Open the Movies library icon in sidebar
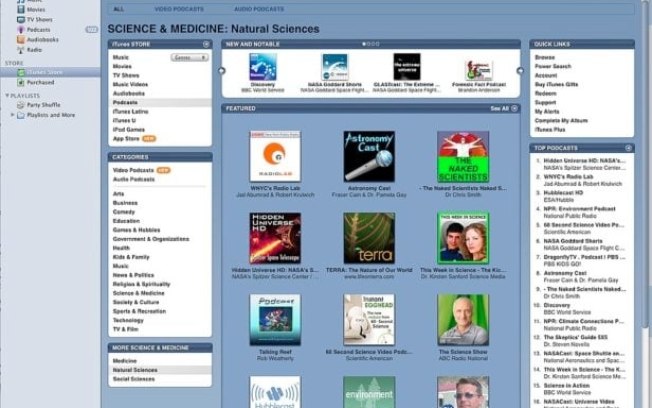The height and width of the screenshot is (408, 652). point(21,9)
